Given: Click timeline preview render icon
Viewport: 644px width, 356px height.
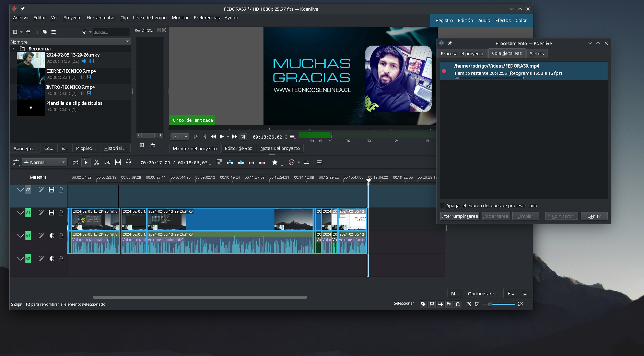Looking at the screenshot, I should pos(292,162).
